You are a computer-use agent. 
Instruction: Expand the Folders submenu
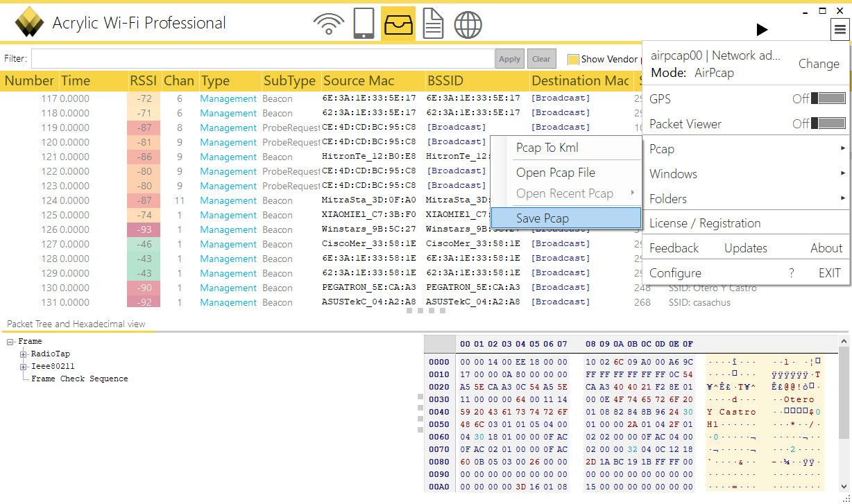[747, 198]
